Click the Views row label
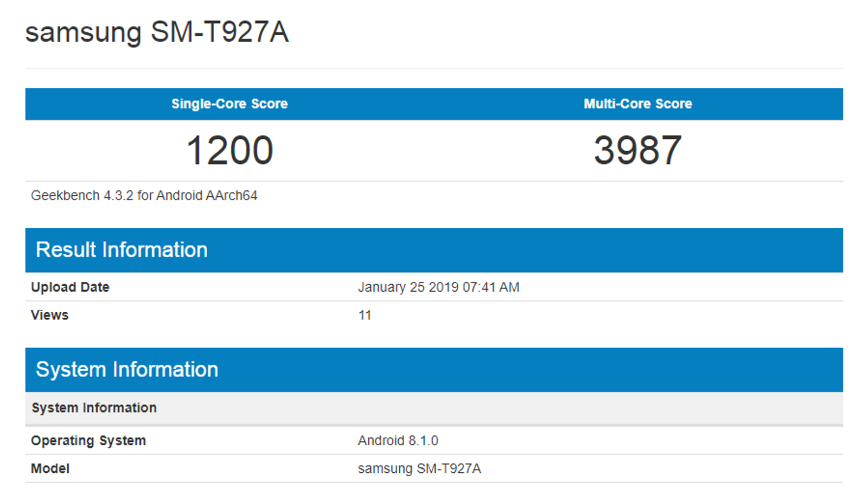Screen dimensions: 868x488 point(49,315)
